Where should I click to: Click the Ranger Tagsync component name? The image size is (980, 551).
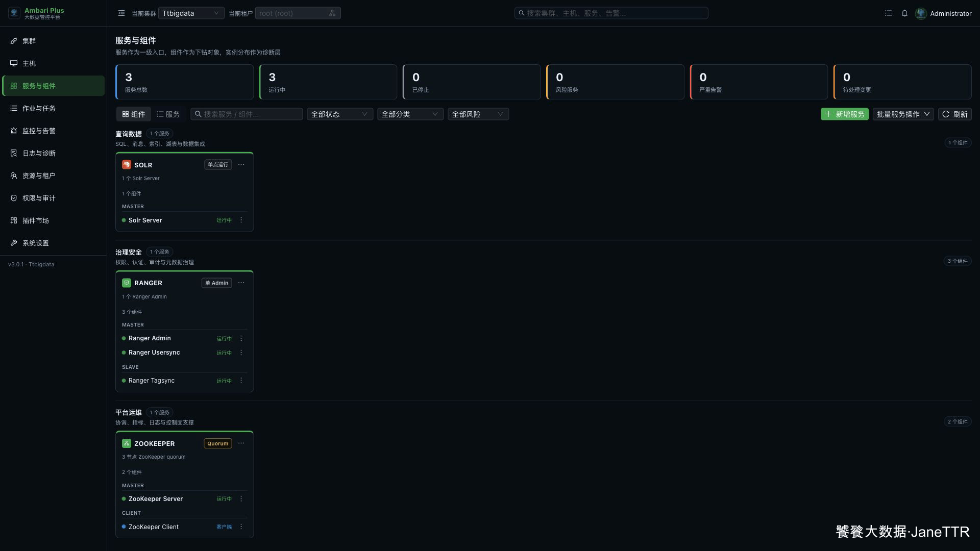click(x=152, y=381)
